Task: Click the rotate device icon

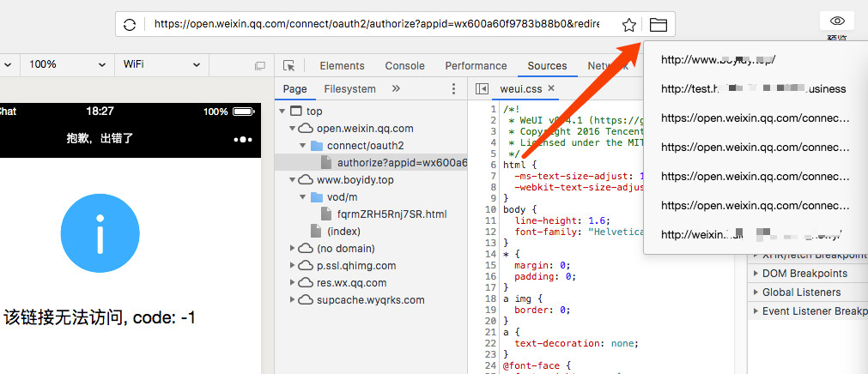Action: [x=259, y=66]
